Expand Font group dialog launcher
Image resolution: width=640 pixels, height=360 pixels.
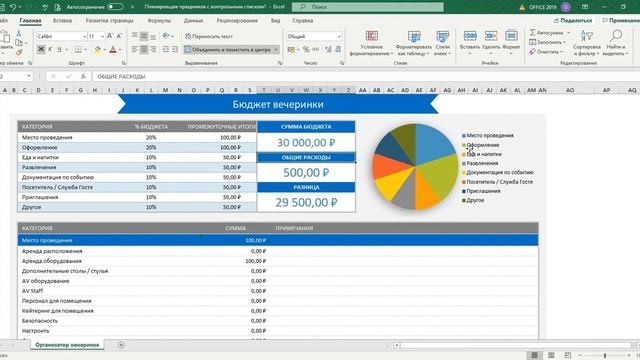tap(123, 63)
